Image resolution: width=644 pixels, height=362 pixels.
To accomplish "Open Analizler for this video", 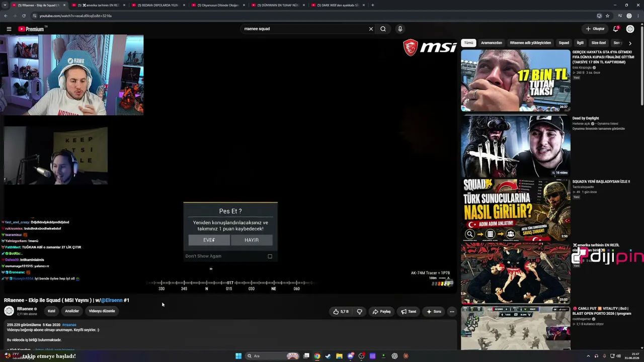I will coord(72,311).
